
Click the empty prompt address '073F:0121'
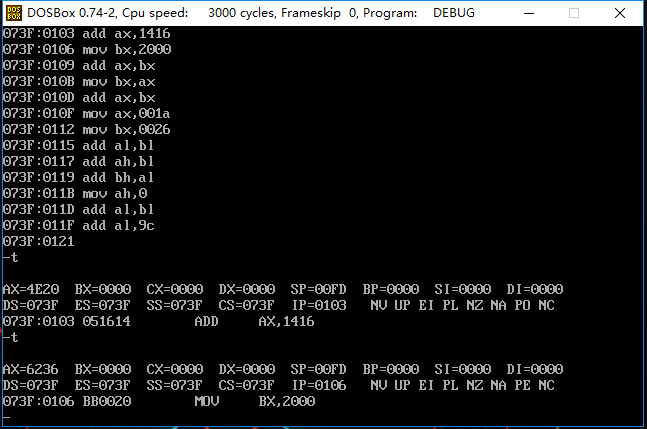38,242
